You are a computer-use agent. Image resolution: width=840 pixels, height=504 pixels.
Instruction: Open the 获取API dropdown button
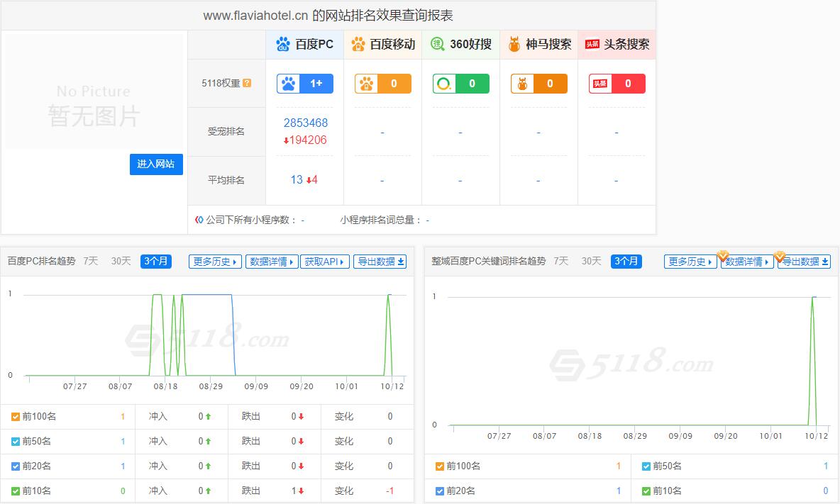click(x=325, y=262)
